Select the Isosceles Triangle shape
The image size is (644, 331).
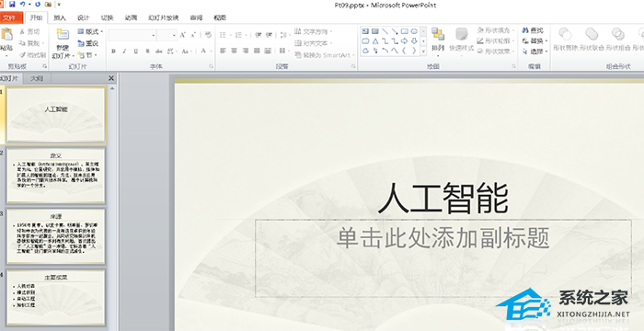[x=375, y=41]
